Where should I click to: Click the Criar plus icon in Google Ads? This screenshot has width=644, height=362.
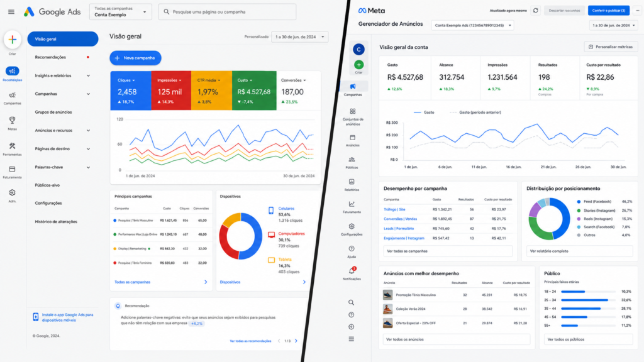(13, 40)
